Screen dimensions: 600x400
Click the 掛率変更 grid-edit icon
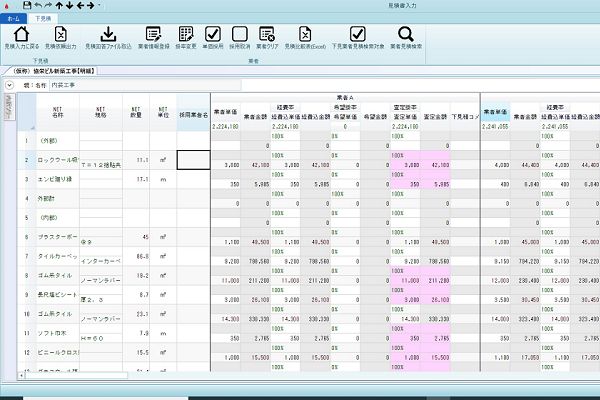tap(186, 34)
